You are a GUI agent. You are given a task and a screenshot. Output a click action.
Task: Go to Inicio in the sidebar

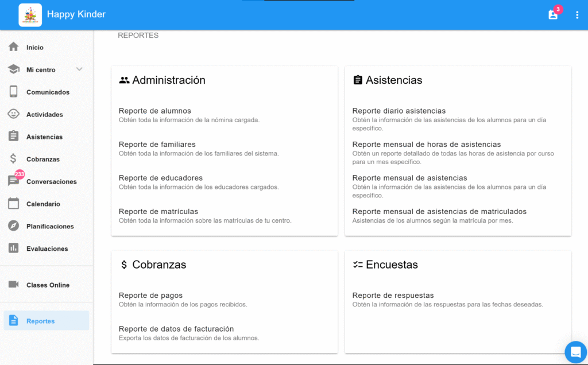(35, 48)
